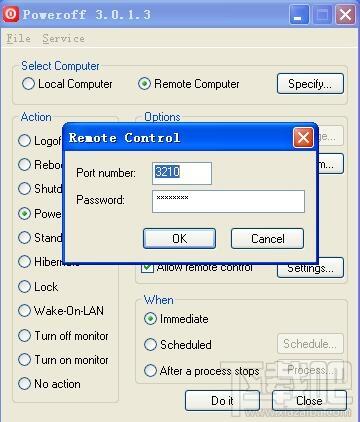
Task: Open the File menu
Action: pos(19,38)
